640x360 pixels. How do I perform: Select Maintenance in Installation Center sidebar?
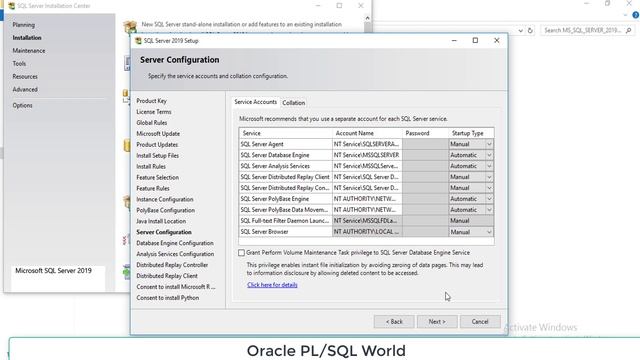[x=29, y=51]
